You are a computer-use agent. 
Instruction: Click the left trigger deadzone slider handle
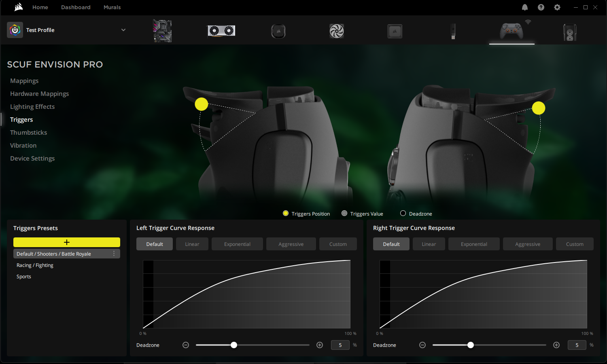[234, 345]
